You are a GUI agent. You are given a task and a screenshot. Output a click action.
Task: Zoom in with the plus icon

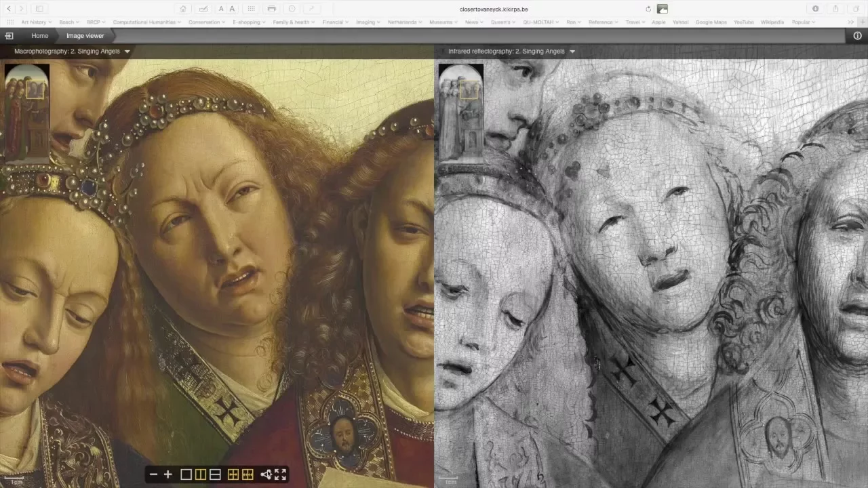point(168,474)
